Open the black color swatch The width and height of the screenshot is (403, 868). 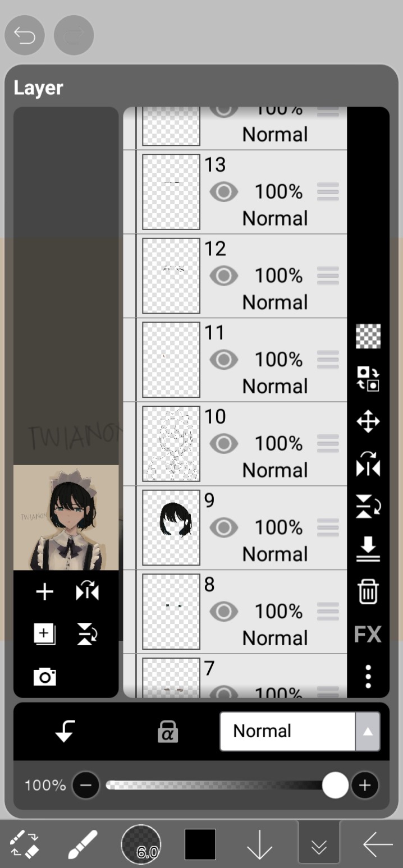pos(200,844)
